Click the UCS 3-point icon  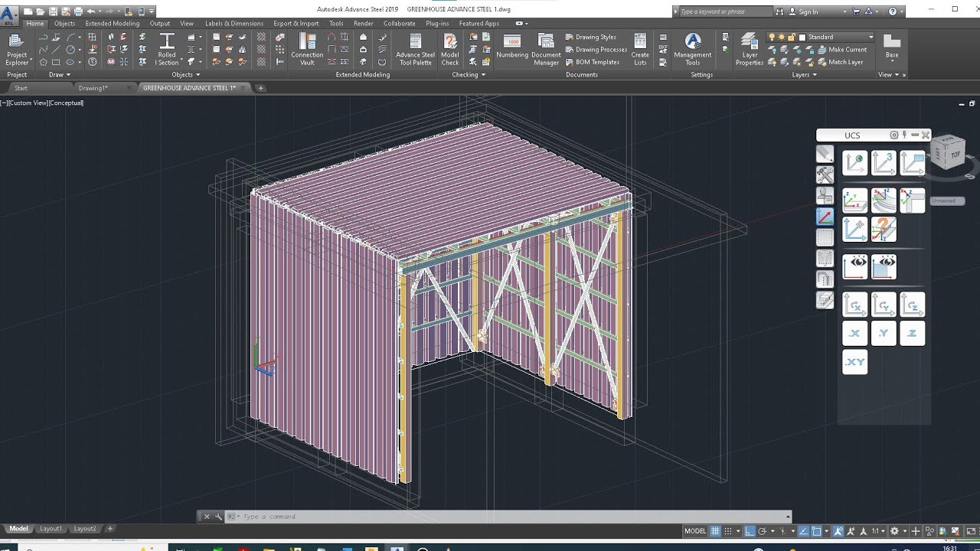[x=884, y=163]
